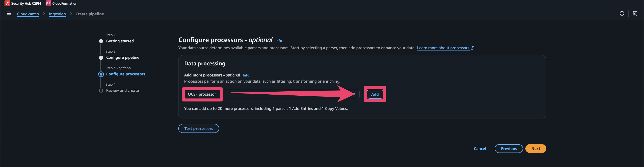The width and height of the screenshot is (644, 167).
Task: Select the Configure pipeline step indicator
Action: (x=101, y=58)
